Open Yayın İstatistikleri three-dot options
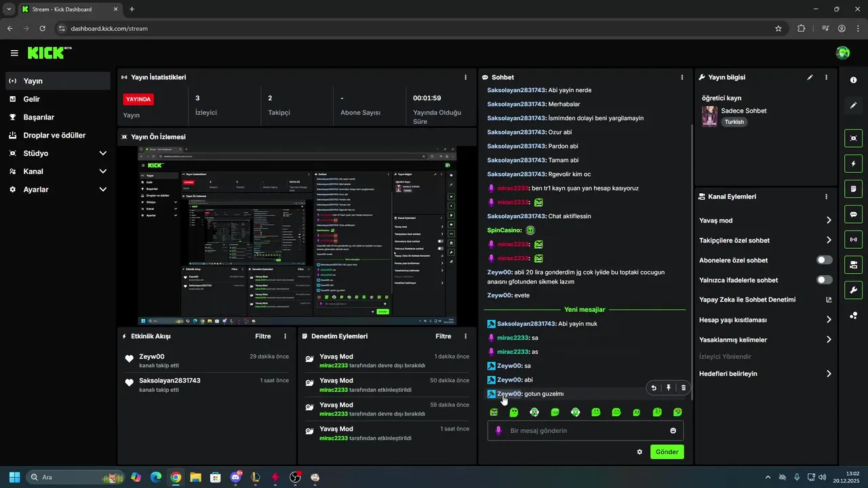 click(x=465, y=77)
